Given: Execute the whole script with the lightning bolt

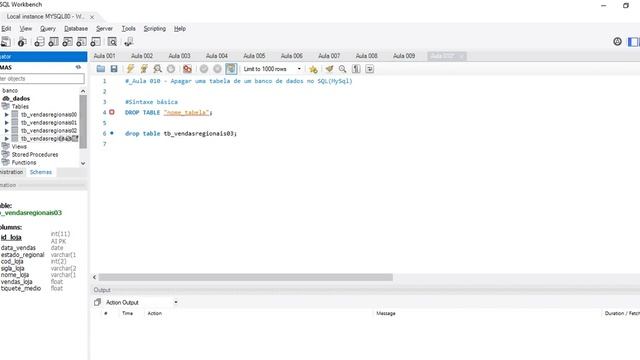Looking at the screenshot, I should [x=130, y=69].
